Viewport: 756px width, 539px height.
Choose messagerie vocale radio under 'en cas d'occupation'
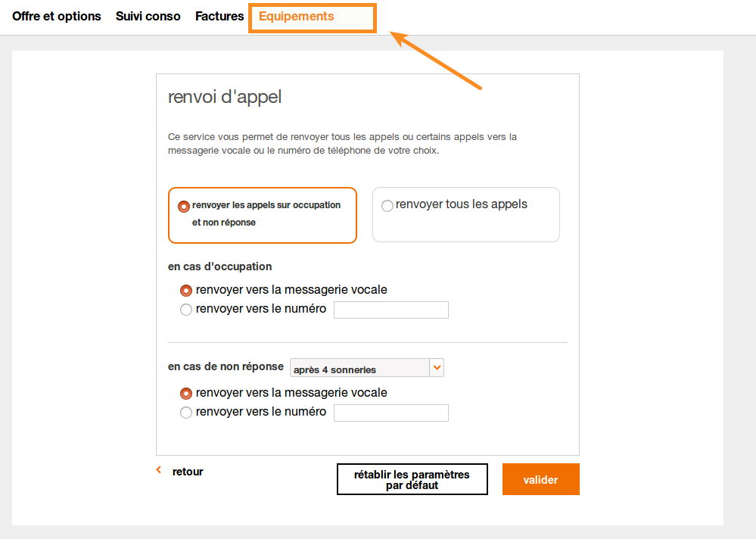tap(186, 291)
